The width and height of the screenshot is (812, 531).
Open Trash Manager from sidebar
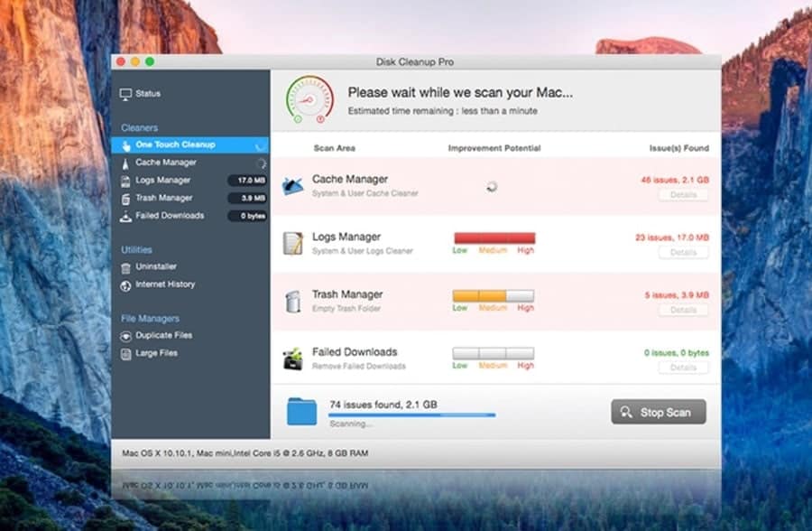pyautogui.click(x=163, y=198)
